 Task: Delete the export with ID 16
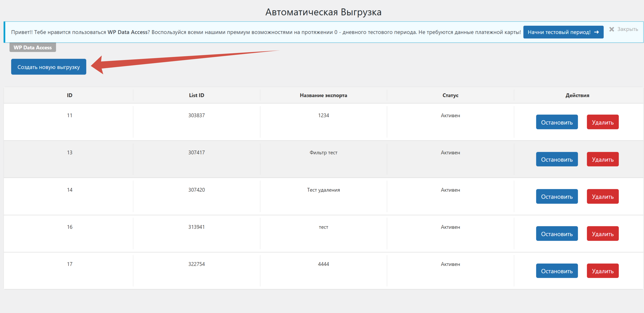click(x=602, y=234)
